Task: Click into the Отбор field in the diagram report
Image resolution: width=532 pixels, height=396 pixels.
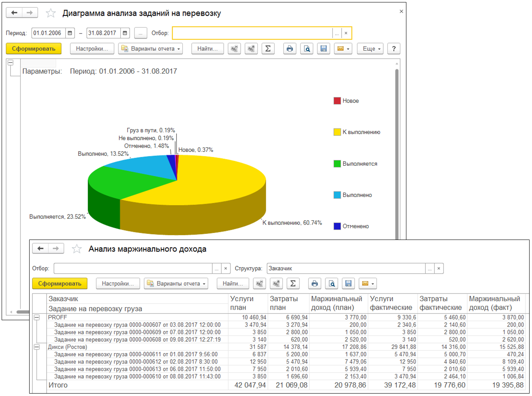Action: [x=252, y=33]
